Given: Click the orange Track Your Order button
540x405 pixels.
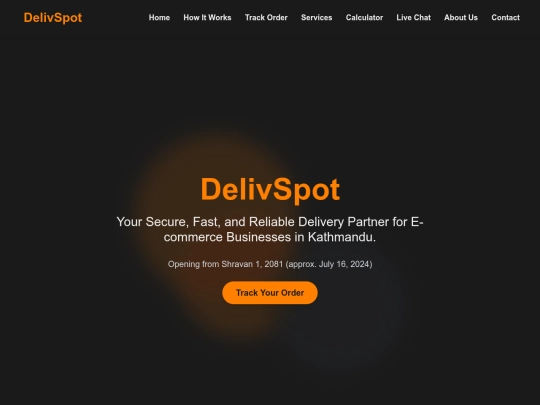Looking at the screenshot, I should point(270,293).
